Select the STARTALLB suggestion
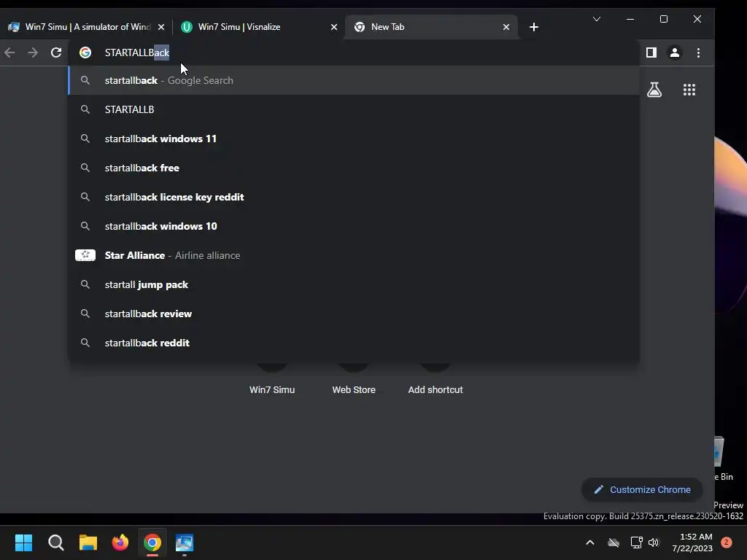The image size is (747, 560). coord(354,109)
